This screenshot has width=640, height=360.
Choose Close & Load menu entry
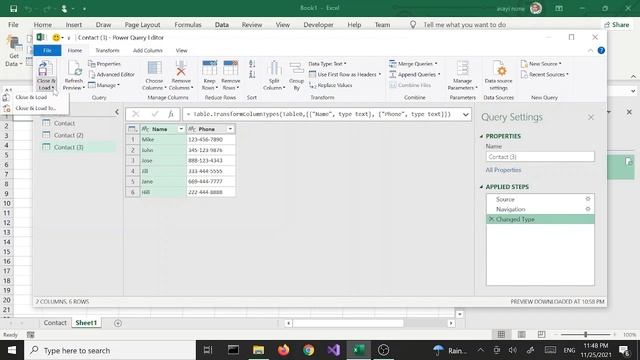pyautogui.click(x=31, y=97)
